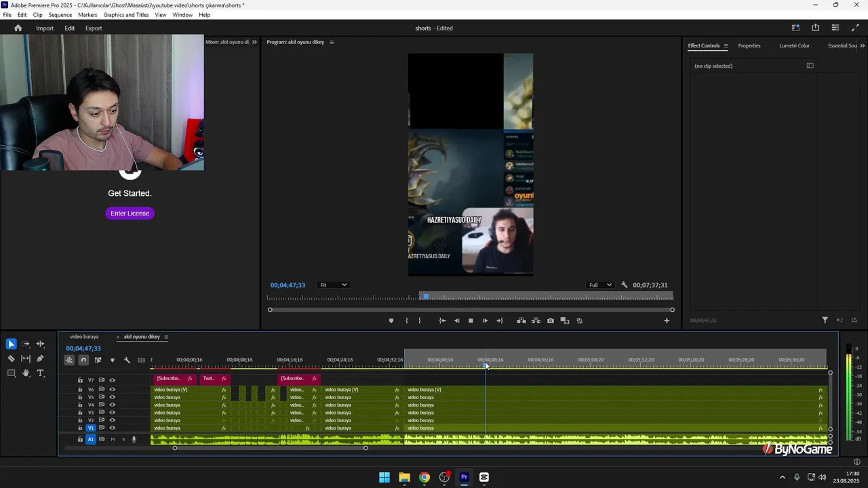Maximize video output with expand icon

tap(855, 28)
